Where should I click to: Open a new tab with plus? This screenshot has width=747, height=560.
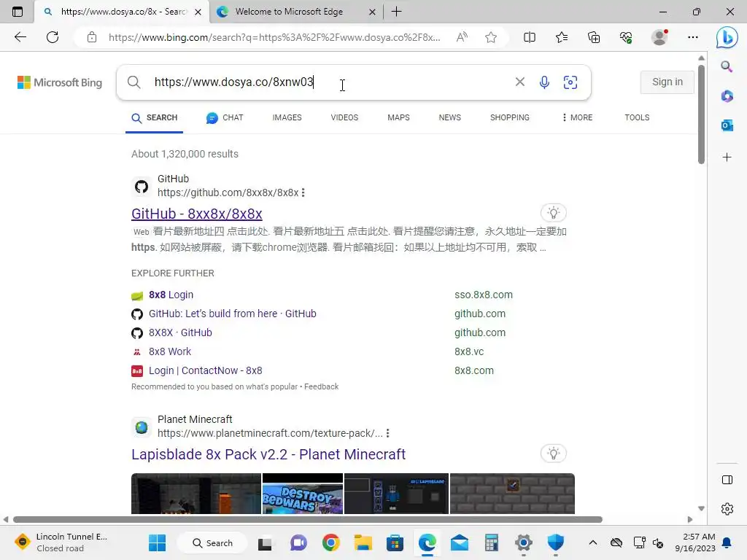(x=396, y=12)
